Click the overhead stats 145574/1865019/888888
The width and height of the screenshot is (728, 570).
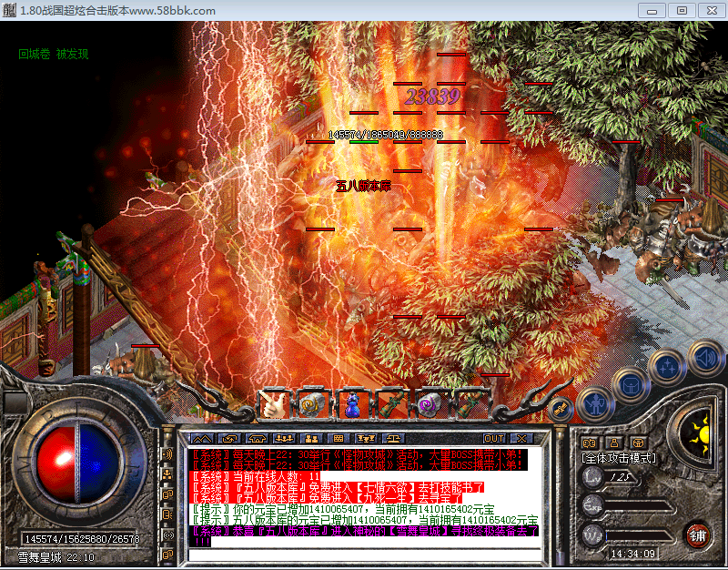tap(385, 135)
